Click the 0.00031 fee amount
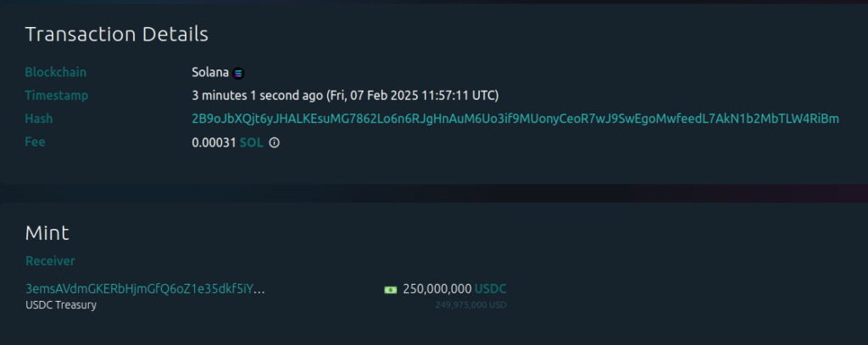The height and width of the screenshot is (345, 868). (214, 142)
